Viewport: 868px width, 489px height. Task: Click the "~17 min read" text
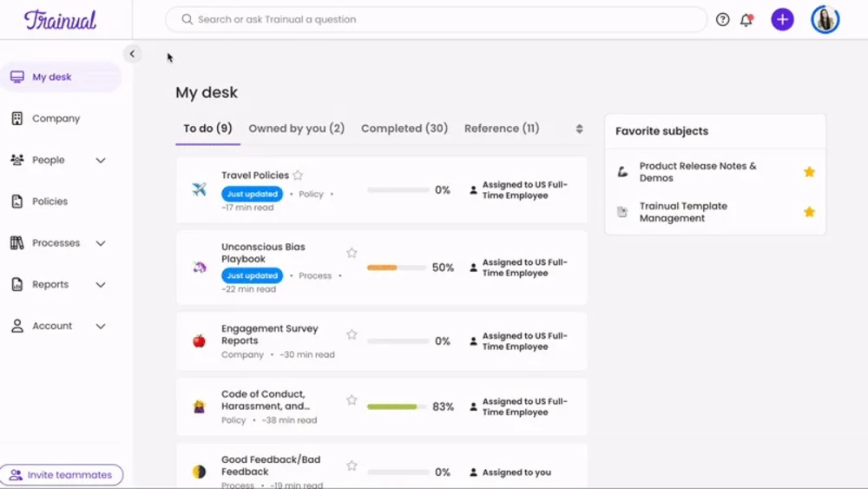pyautogui.click(x=247, y=208)
